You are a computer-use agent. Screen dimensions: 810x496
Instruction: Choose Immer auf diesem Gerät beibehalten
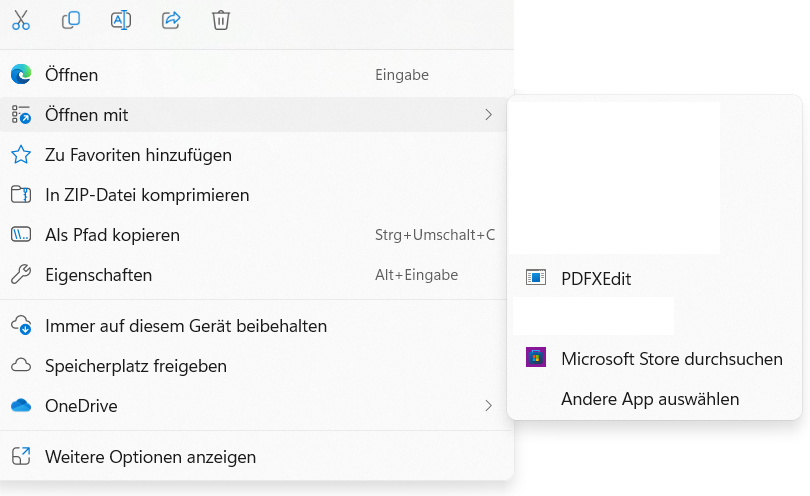(186, 326)
